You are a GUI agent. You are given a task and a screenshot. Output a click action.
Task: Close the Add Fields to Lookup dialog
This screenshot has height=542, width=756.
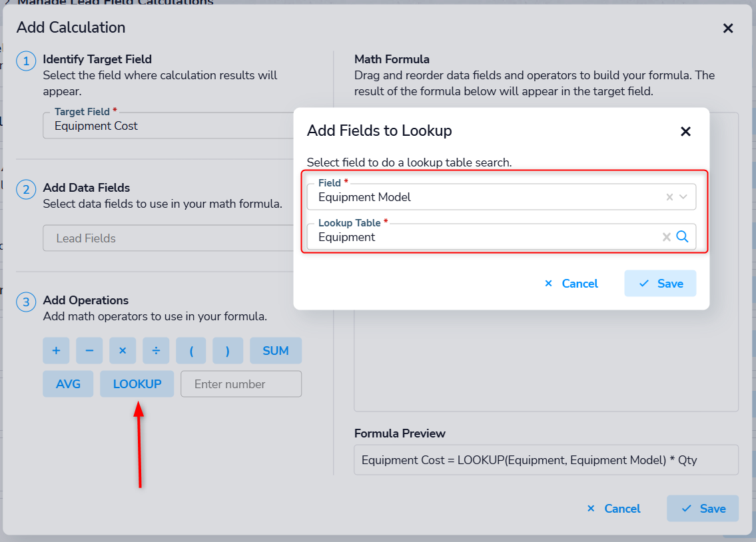pyautogui.click(x=685, y=131)
